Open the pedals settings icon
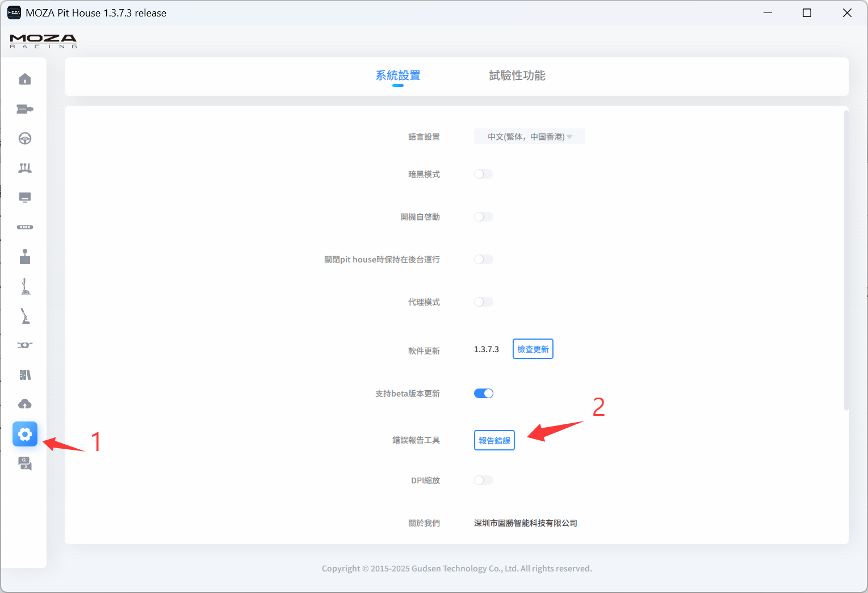 click(x=25, y=168)
